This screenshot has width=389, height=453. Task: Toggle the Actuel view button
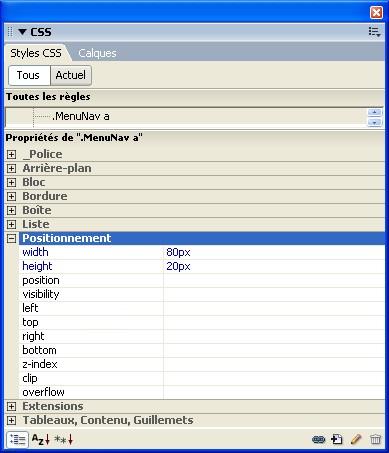pos(71,75)
